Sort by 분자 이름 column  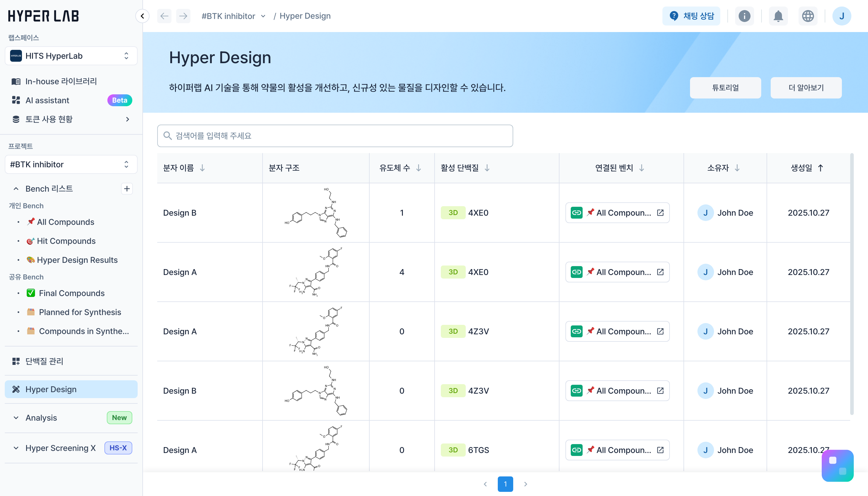point(202,168)
